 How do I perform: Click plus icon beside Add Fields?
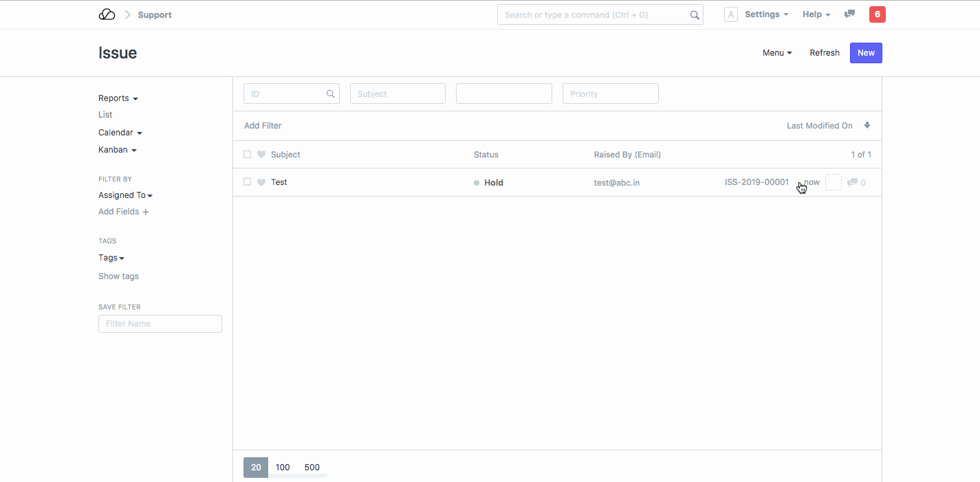(x=146, y=212)
